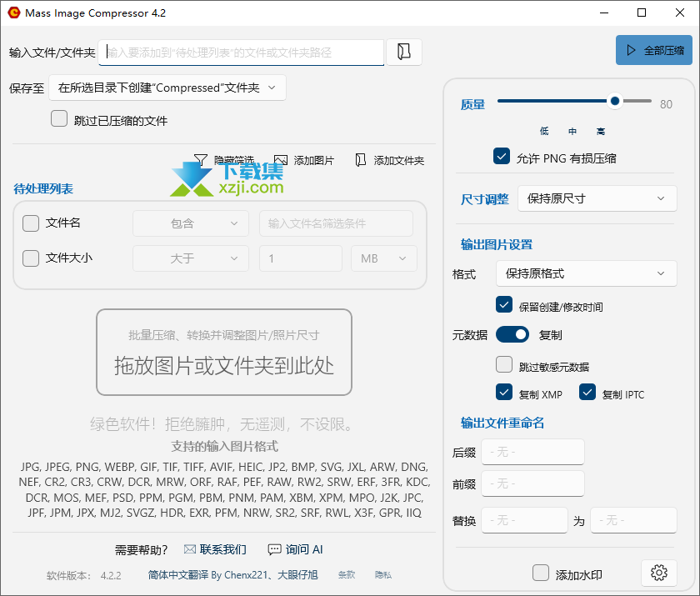Click the add folder icon
The image size is (700, 596).
pos(361,160)
